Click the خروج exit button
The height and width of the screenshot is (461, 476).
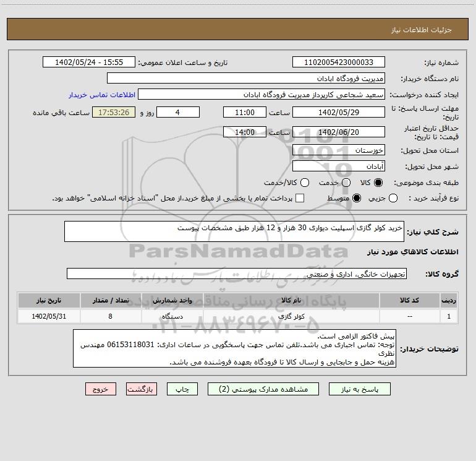tap(101, 389)
